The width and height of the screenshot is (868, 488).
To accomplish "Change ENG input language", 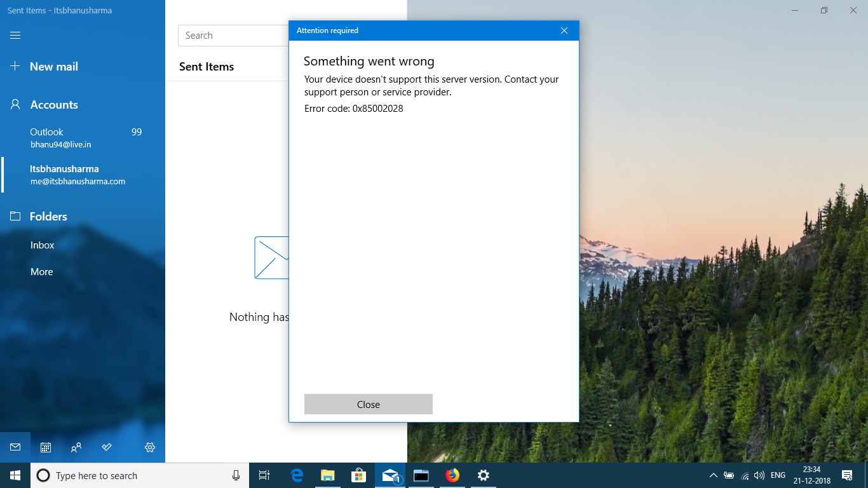I will [x=778, y=475].
